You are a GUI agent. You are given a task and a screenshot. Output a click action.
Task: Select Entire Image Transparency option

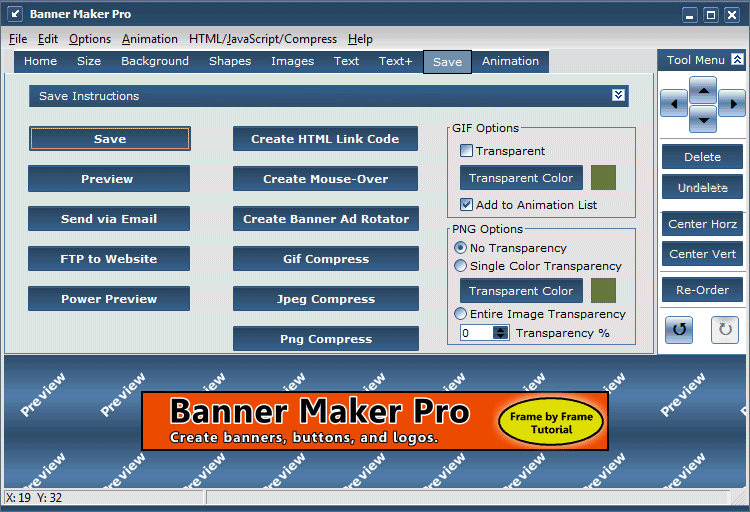(460, 314)
